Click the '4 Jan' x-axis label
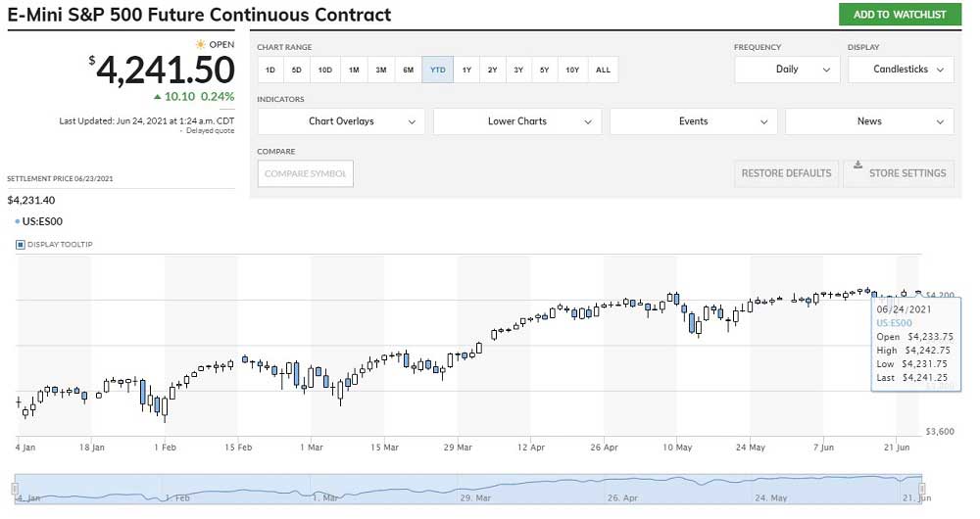The height and width of the screenshot is (519, 980). [25, 448]
